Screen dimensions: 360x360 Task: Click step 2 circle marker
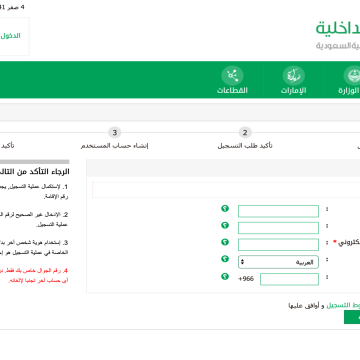click(x=245, y=133)
